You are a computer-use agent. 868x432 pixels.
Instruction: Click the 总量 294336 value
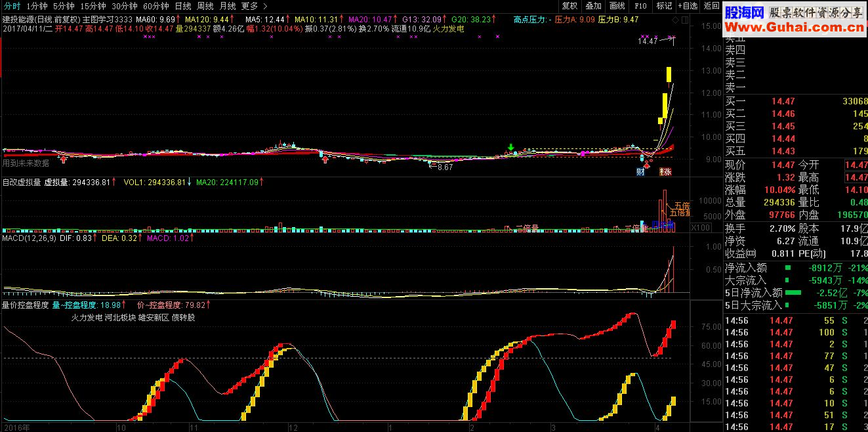coord(779,202)
